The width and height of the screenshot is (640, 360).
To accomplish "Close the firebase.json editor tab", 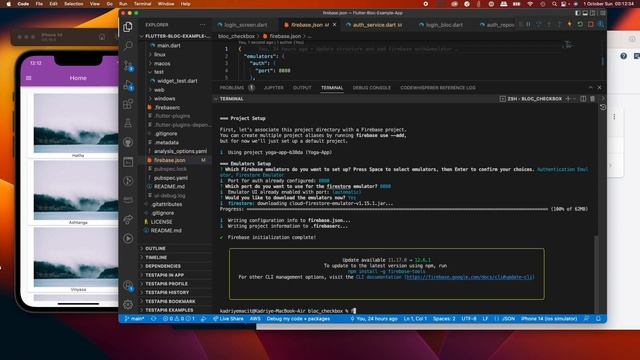I will [x=334, y=25].
